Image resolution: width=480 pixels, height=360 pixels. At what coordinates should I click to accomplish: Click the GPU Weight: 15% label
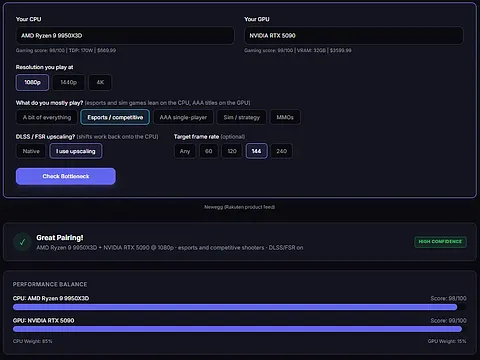click(x=447, y=341)
